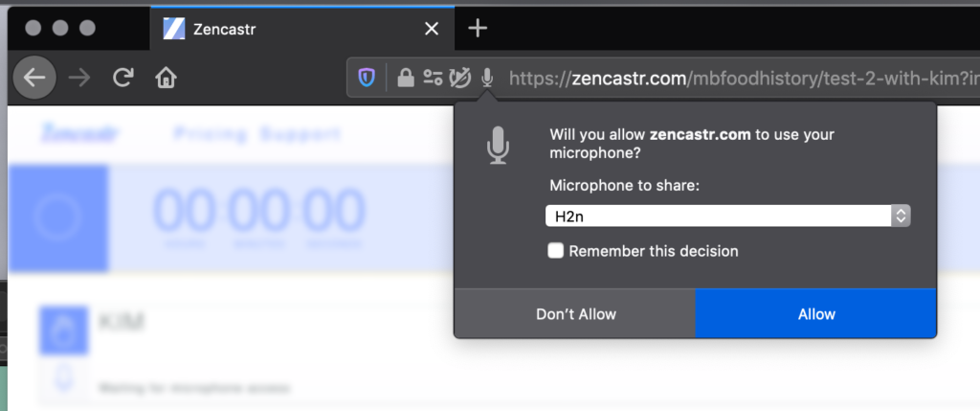Viewport: 980px width, 411px height.
Task: Click the browser back arrow button
Action: 34,78
